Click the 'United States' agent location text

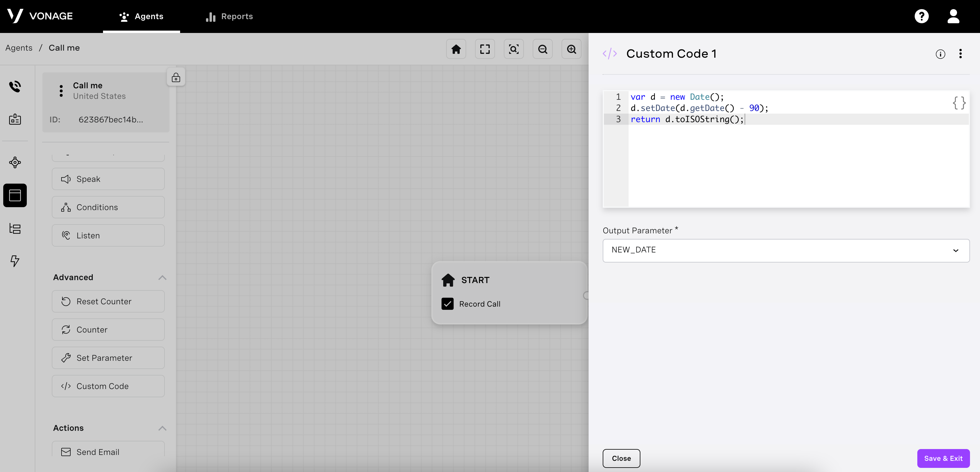coord(99,96)
